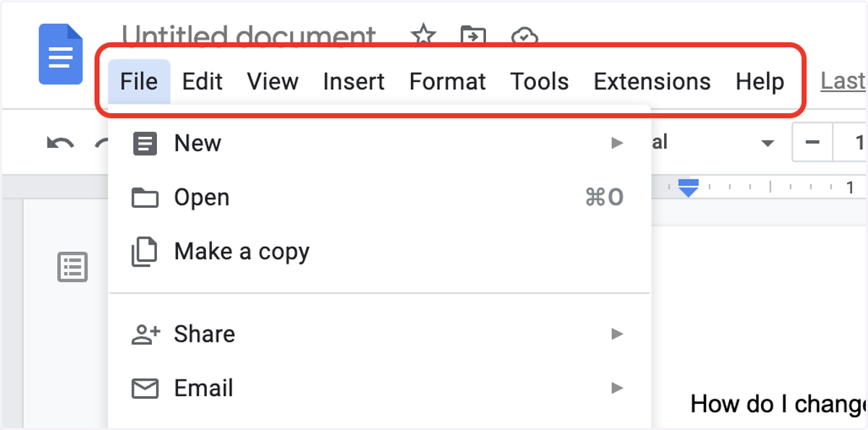Click the blue indent marker on ruler

pos(689,188)
